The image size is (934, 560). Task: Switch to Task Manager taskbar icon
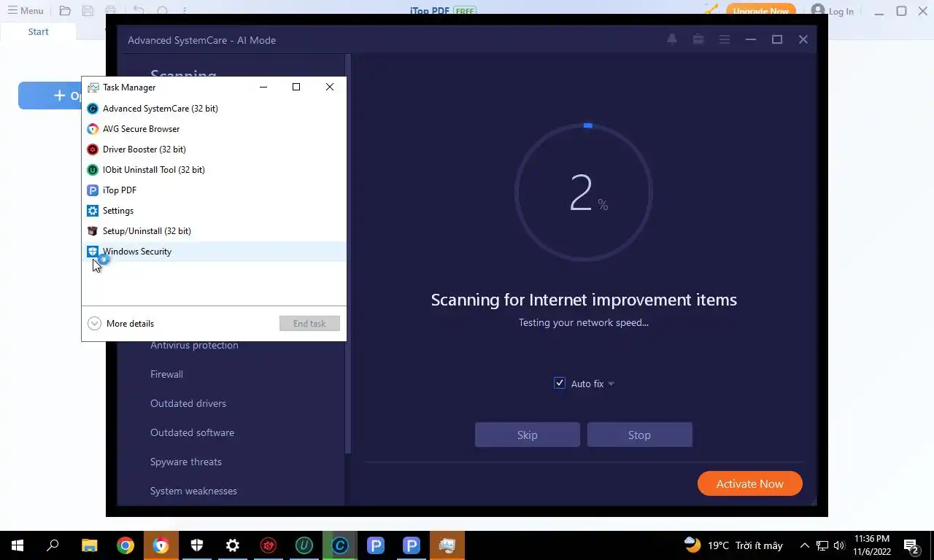pyautogui.click(x=447, y=545)
